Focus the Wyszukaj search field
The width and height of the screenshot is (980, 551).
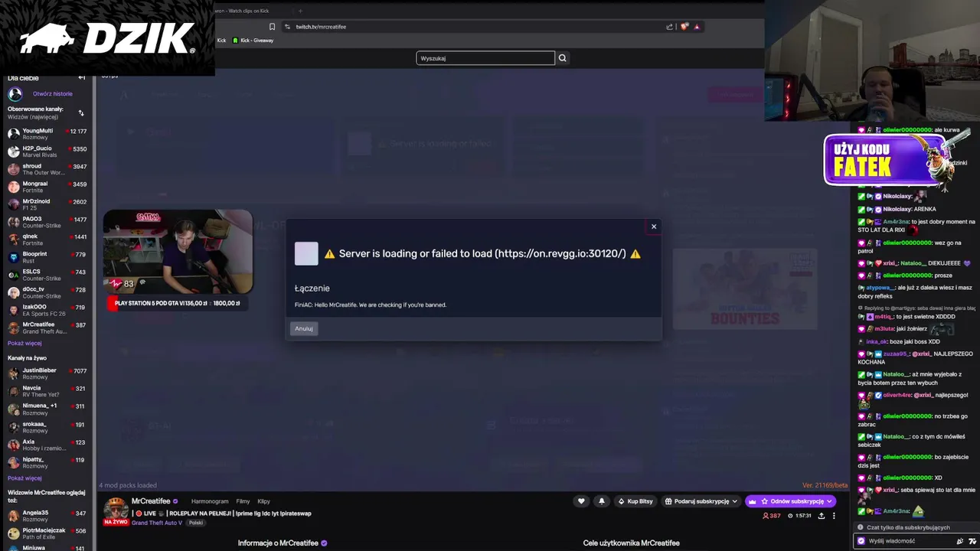(485, 58)
